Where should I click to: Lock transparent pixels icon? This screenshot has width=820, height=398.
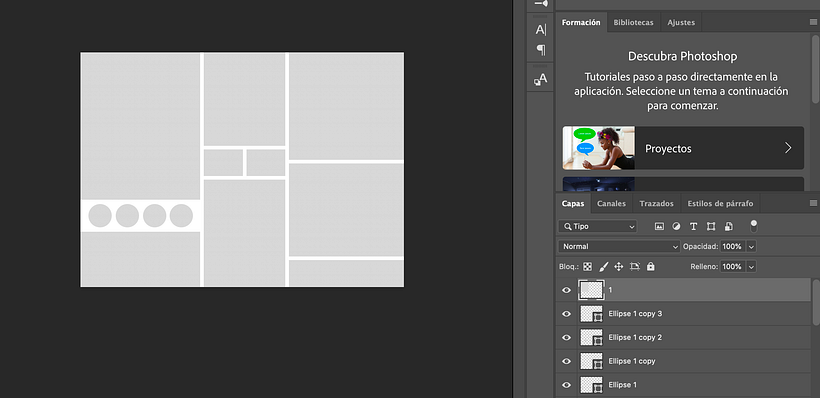click(x=588, y=267)
